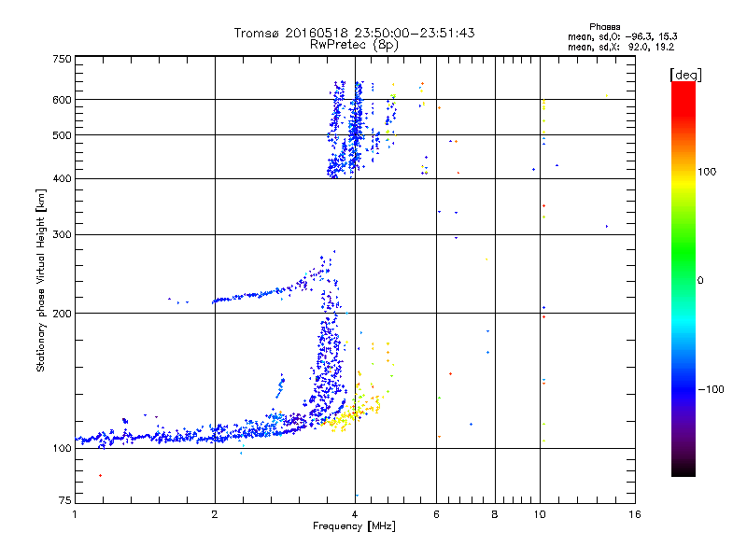The image size is (747, 560).
Task: Click the colorbar '-100' tick label
Action: [711, 389]
